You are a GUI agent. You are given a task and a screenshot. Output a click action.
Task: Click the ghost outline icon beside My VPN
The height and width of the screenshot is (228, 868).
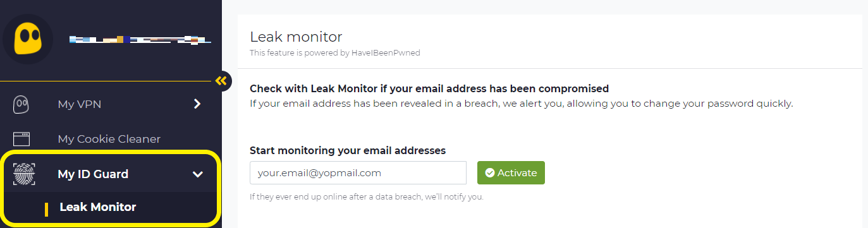[21, 104]
